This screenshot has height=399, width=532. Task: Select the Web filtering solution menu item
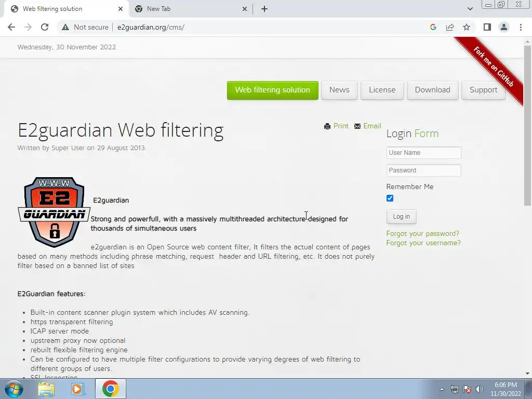[x=272, y=90]
